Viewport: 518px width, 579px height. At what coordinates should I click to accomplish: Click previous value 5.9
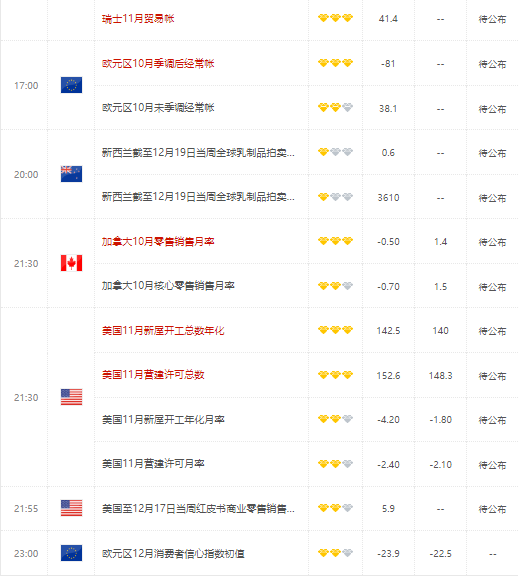pyautogui.click(x=388, y=509)
